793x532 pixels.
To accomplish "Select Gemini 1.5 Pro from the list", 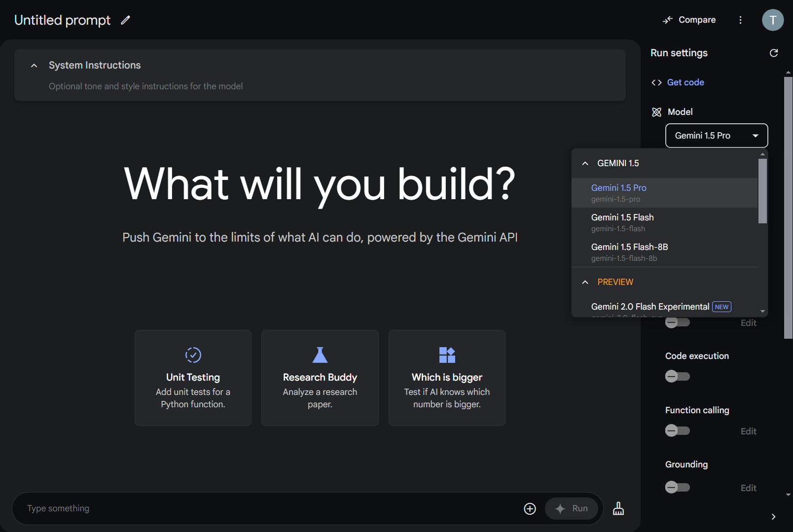I will point(664,193).
